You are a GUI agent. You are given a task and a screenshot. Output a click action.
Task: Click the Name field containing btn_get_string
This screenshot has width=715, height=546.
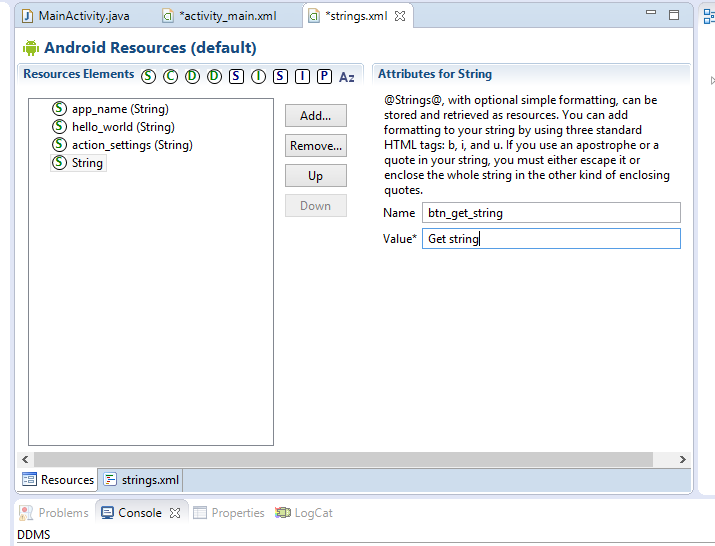[x=550, y=212]
